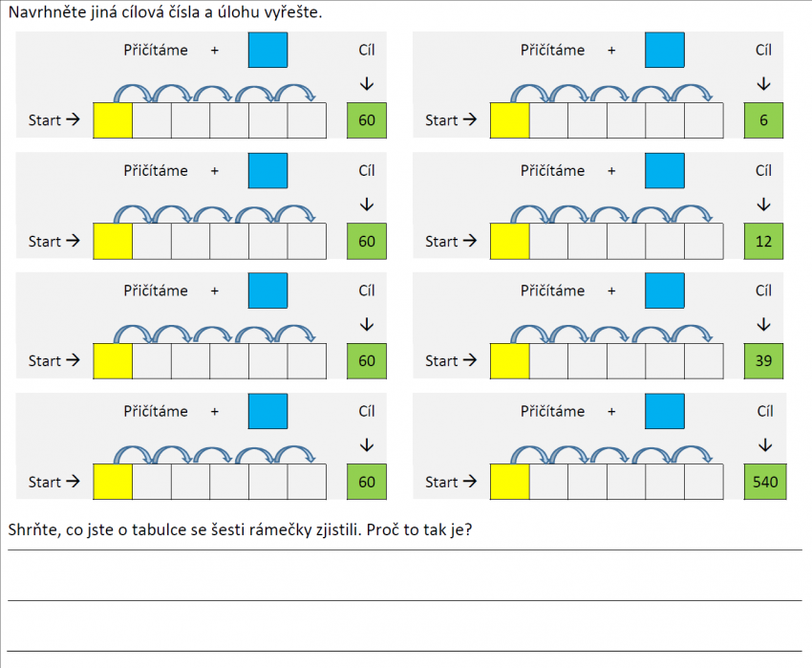Click the down arrow above target 12
Image resolution: width=812 pixels, height=668 pixels.
763,205
